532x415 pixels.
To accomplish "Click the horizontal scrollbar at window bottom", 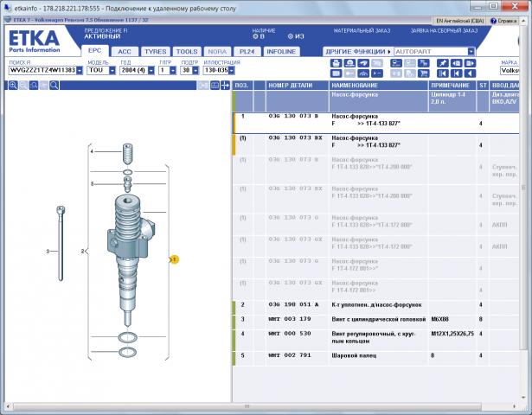I will [247, 406].
